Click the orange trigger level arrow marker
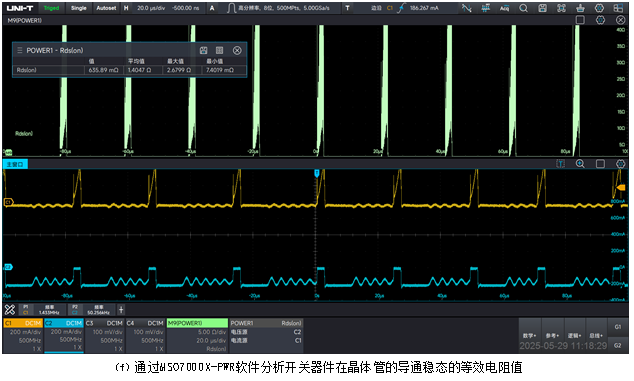Screen dimensions: 634x381 [621, 187]
